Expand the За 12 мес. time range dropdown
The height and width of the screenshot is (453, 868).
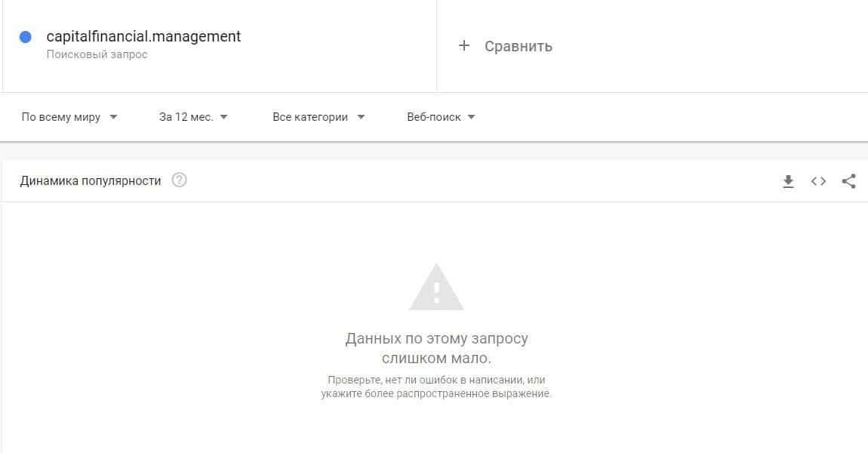pyautogui.click(x=193, y=117)
